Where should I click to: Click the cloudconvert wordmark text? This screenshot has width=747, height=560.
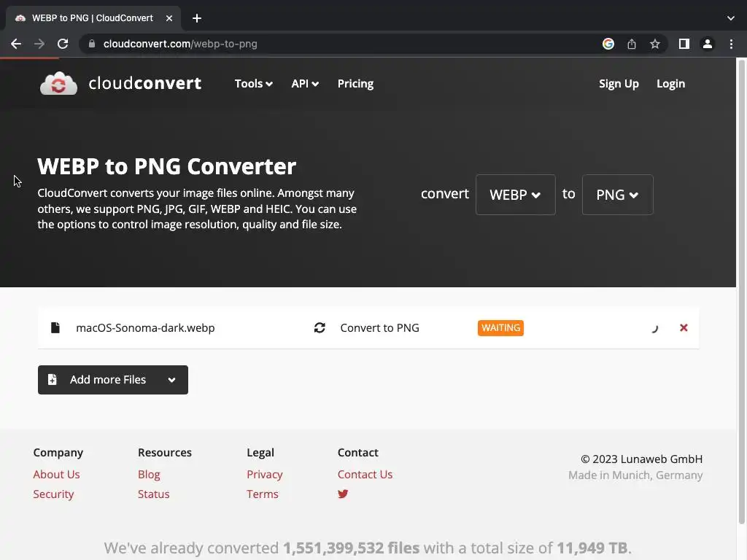145,83
